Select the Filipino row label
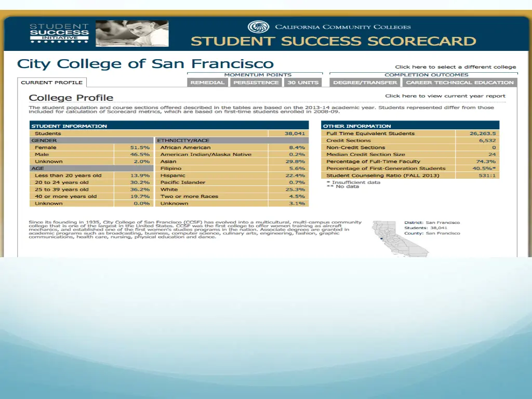Image resolution: width=532 pixels, height=399 pixels. [x=170, y=168]
